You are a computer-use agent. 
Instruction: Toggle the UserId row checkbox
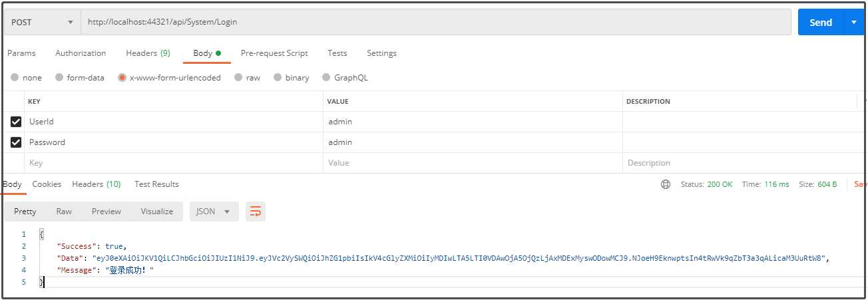(x=16, y=122)
